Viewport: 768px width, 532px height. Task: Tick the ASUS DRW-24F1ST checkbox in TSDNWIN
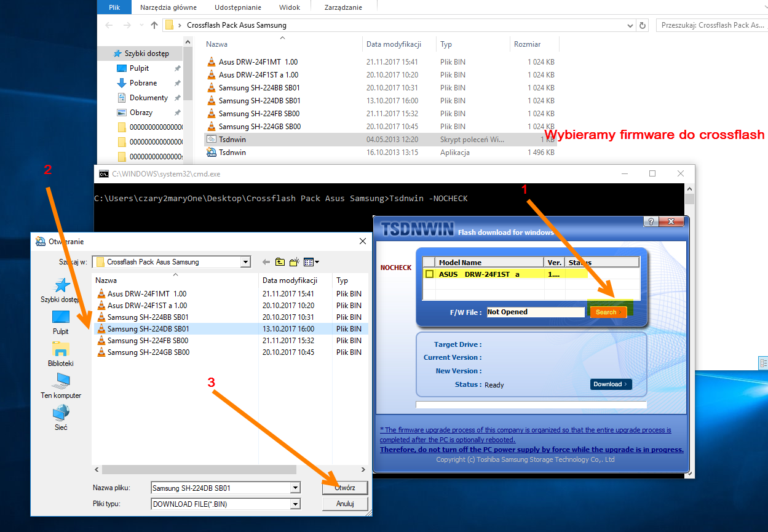point(429,274)
